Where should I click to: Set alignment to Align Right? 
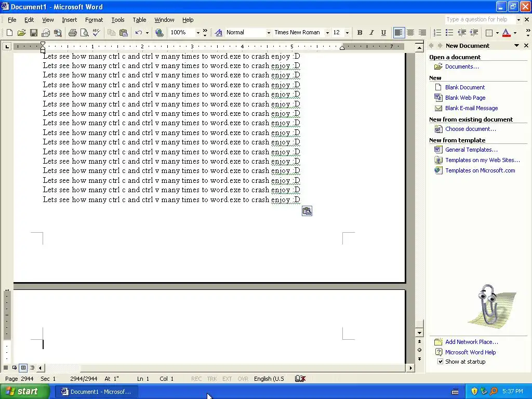(x=422, y=33)
